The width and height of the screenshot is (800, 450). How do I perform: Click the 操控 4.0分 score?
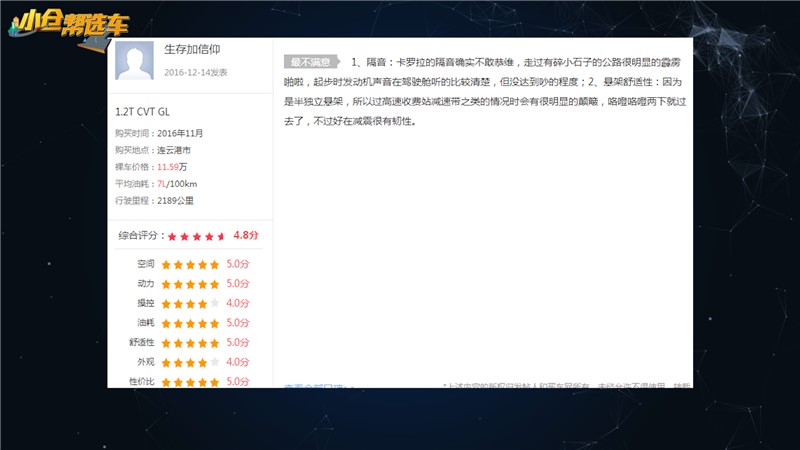click(x=238, y=303)
